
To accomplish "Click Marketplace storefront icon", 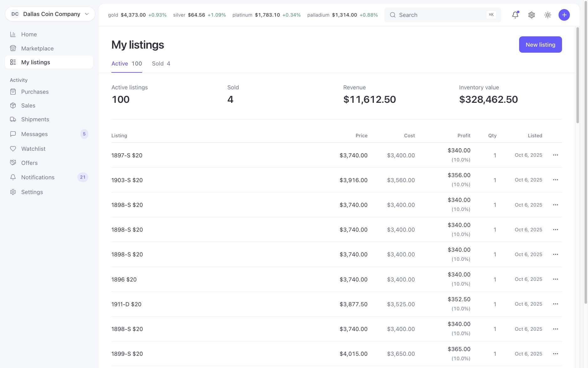I will [x=13, y=48].
